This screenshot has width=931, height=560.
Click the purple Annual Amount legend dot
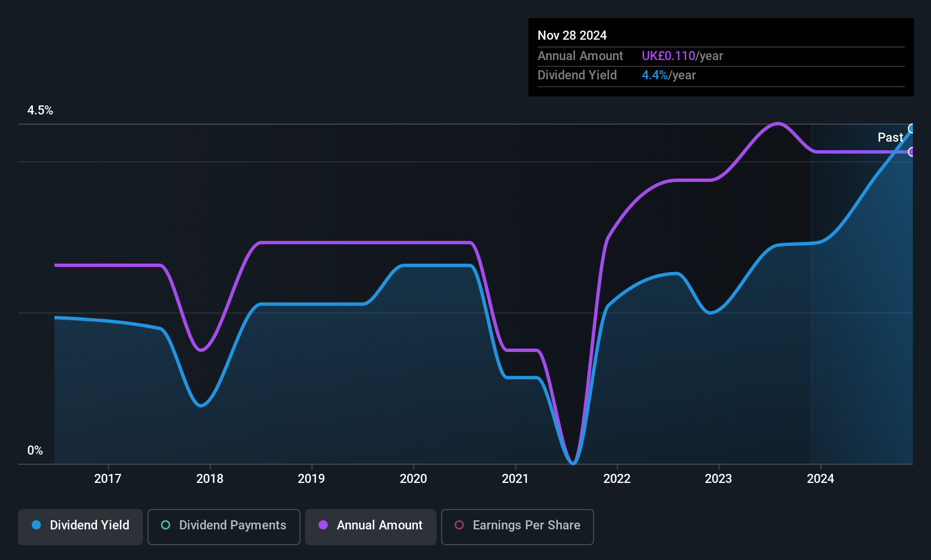pyautogui.click(x=323, y=525)
